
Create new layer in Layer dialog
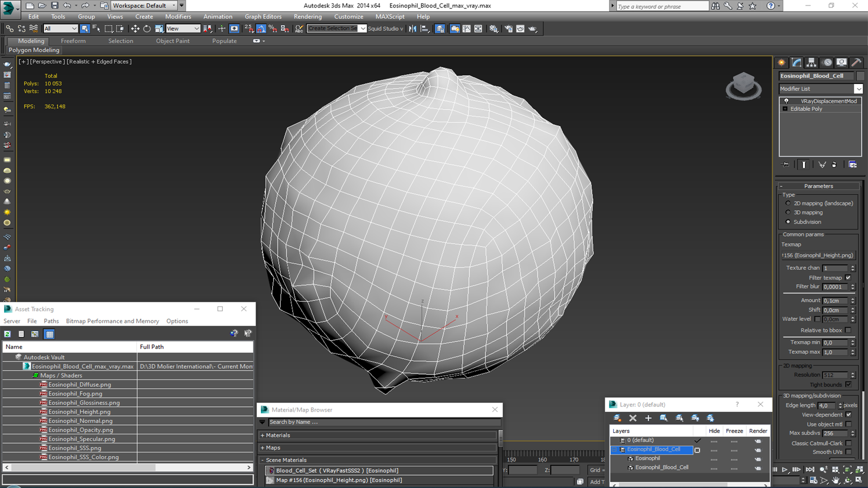[x=617, y=418]
